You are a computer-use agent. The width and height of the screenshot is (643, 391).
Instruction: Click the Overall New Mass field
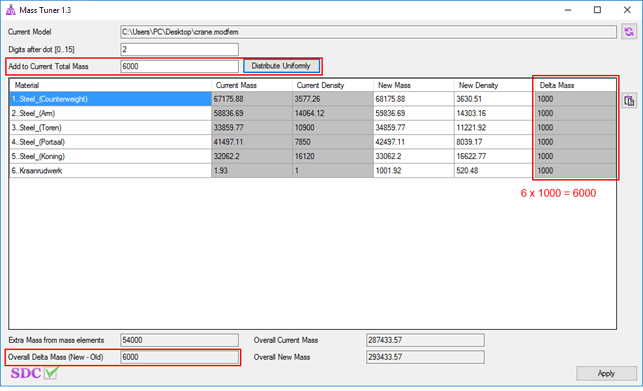pos(425,357)
